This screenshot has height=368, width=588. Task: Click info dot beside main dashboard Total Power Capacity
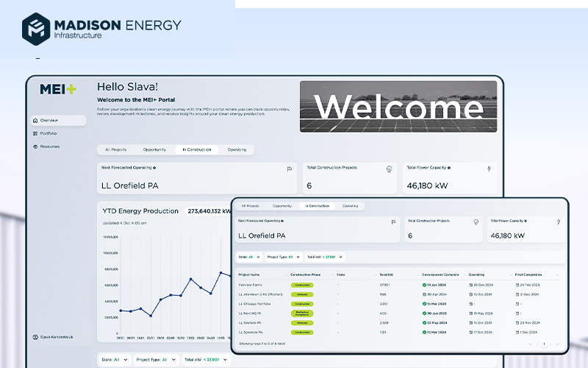(x=449, y=168)
